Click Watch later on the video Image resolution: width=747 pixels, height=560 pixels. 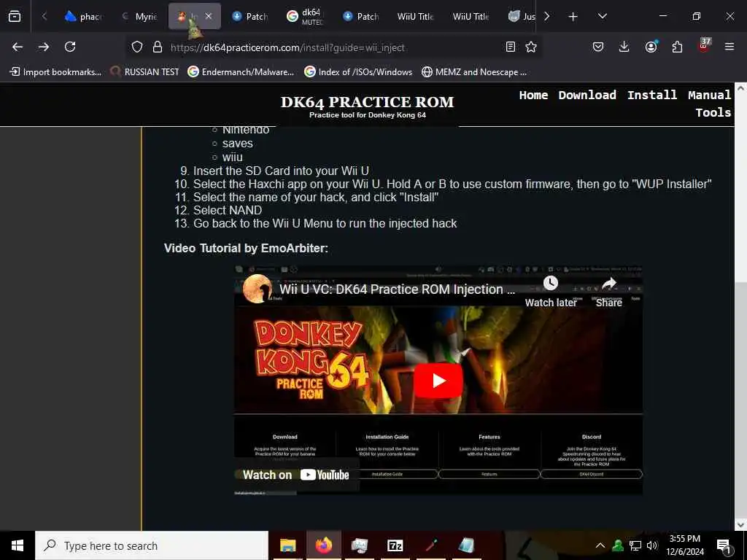coord(551,292)
